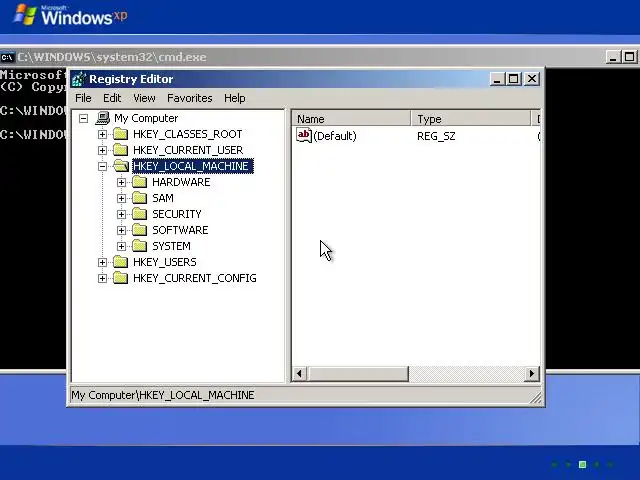Expand the SOFTWARE key plus box
This screenshot has height=480, width=640.
(x=121, y=230)
